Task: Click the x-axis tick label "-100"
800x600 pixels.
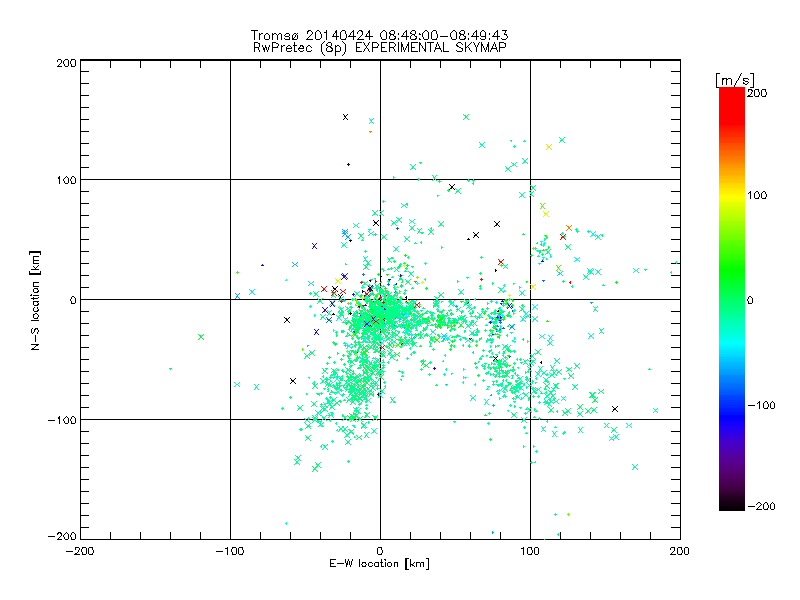Action: 230,551
